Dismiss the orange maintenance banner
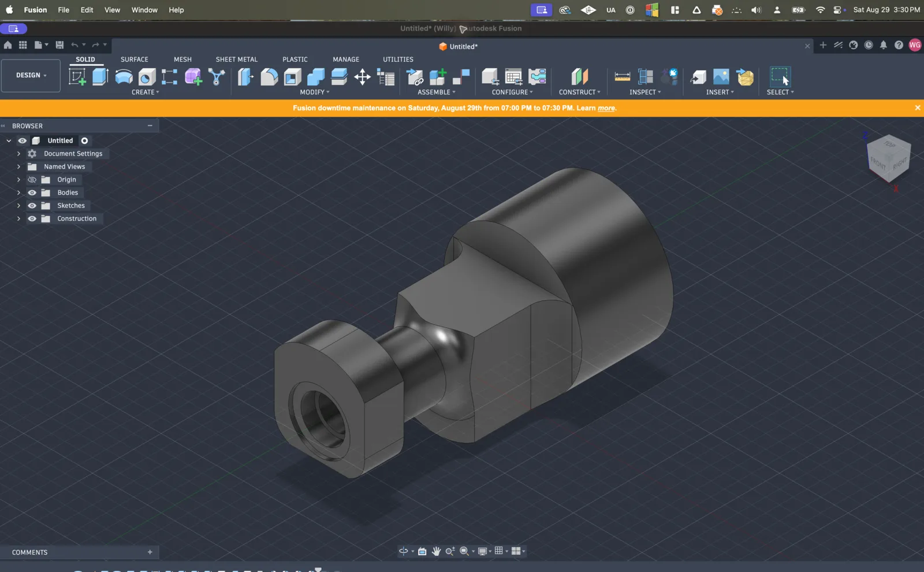Image resolution: width=924 pixels, height=572 pixels. click(917, 107)
